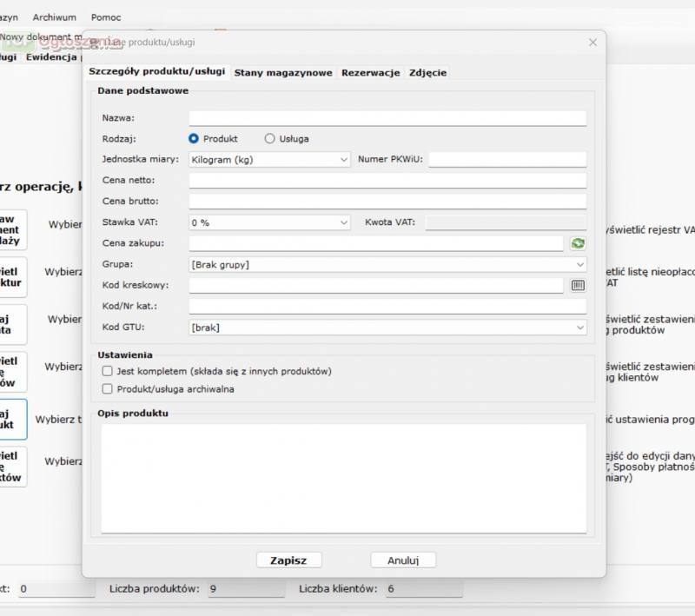695x616 pixels.
Task: Close the product details dialog with X
Action: pos(592,42)
